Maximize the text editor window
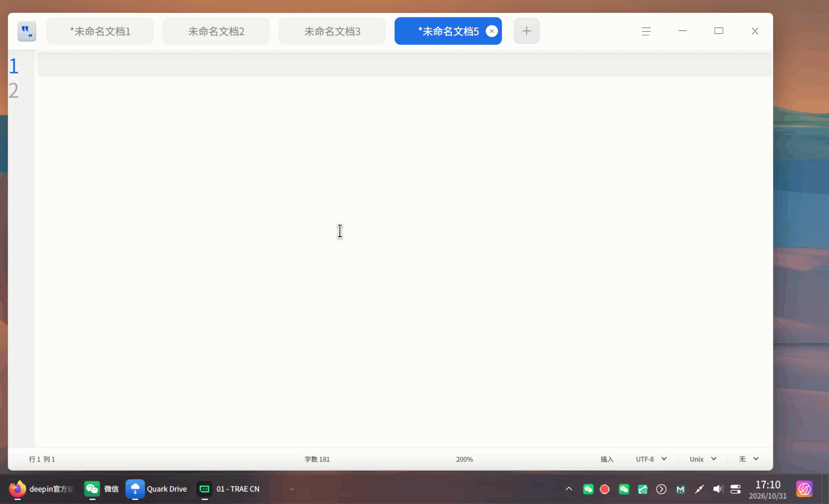 719,31
